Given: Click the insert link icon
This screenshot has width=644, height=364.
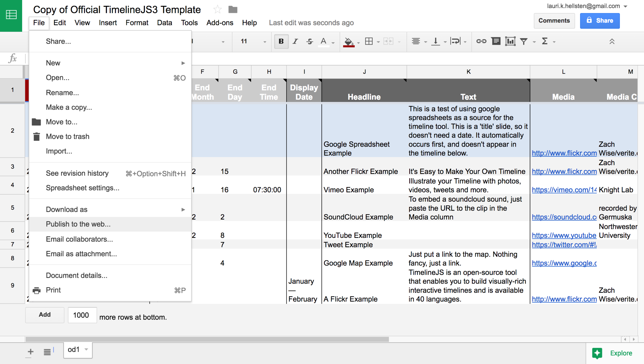Looking at the screenshot, I should click(x=481, y=42).
